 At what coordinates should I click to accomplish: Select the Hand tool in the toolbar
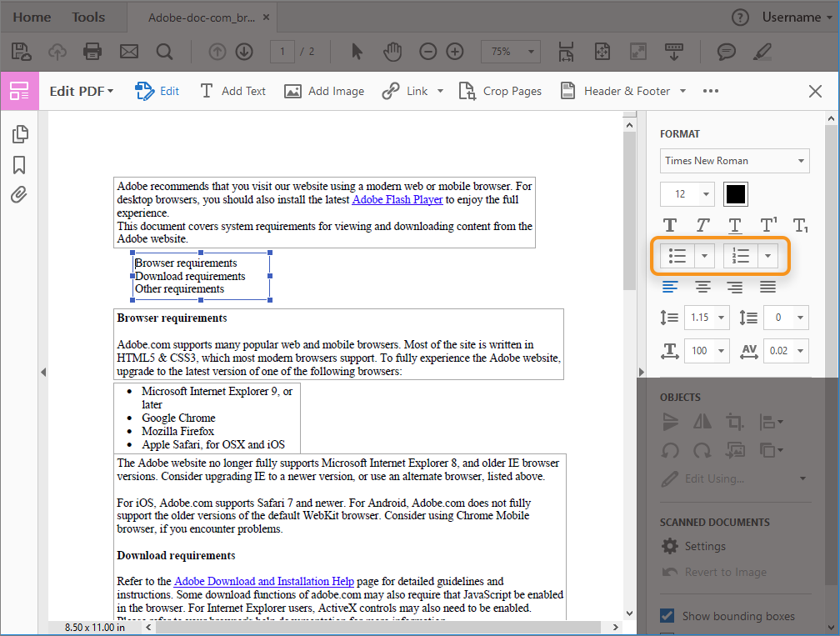(392, 51)
